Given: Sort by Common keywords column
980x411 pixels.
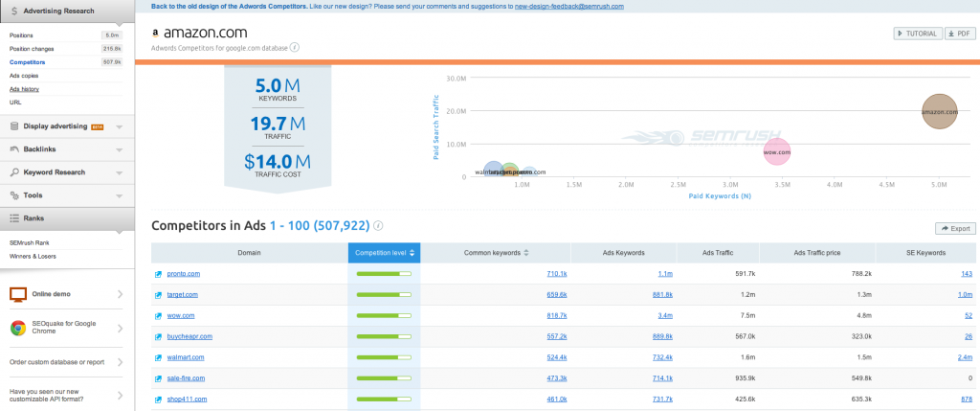Looking at the screenshot, I should 497,253.
